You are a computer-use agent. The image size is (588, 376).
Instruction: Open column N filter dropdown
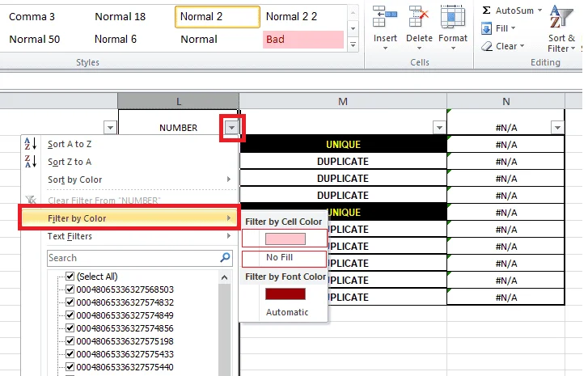click(x=557, y=128)
